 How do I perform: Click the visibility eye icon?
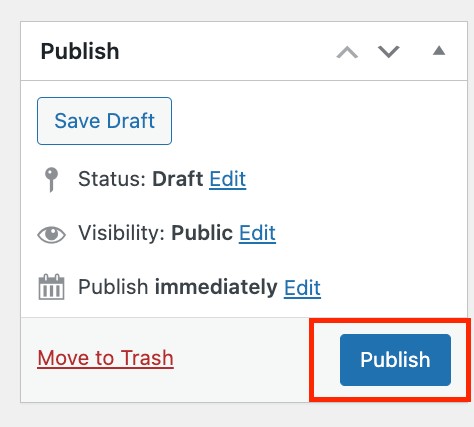(51, 235)
